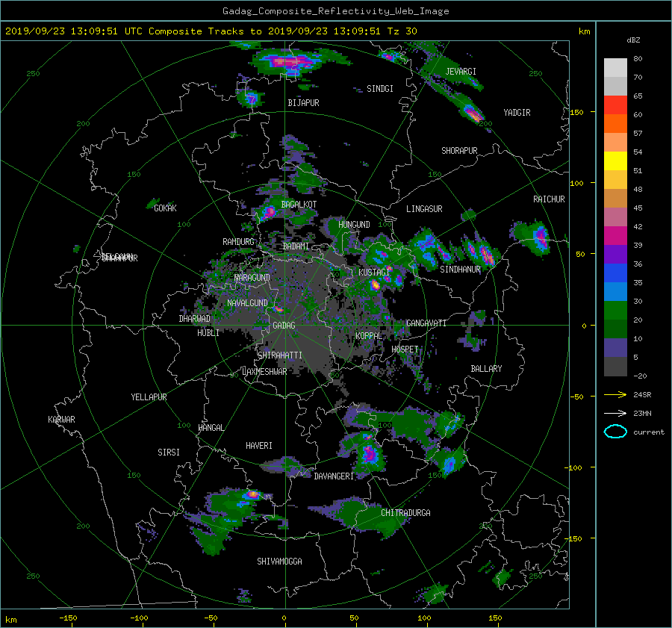Click the LINGASUR city label

[424, 209]
